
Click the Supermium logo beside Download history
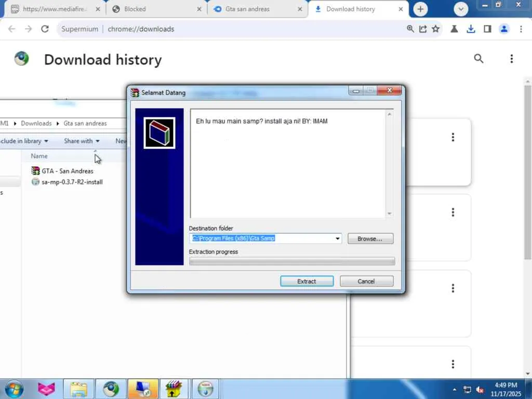22,59
